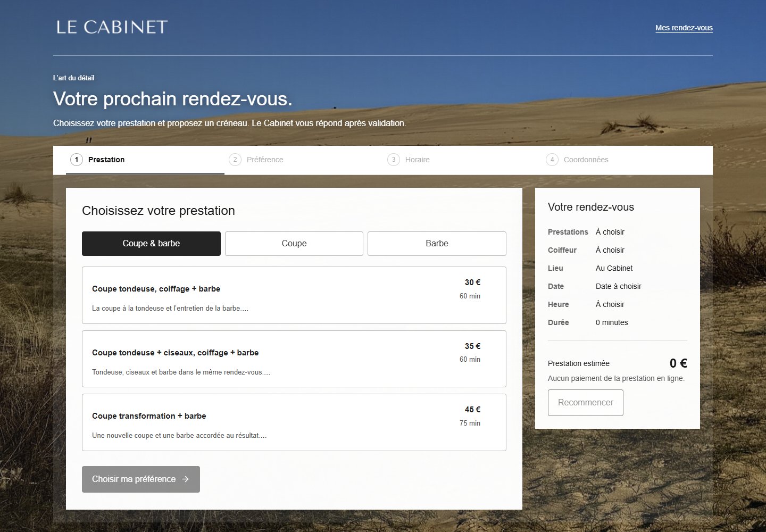This screenshot has height=532, width=766.
Task: Click the description 'Une nouvelle coupe et une barbe...'
Action: (x=179, y=436)
